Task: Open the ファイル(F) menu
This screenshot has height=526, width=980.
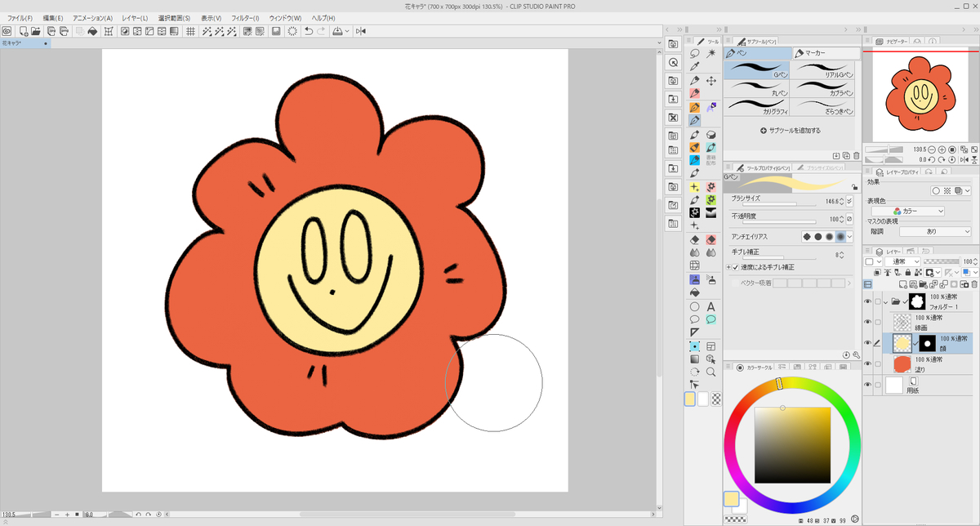Action: click(x=20, y=18)
